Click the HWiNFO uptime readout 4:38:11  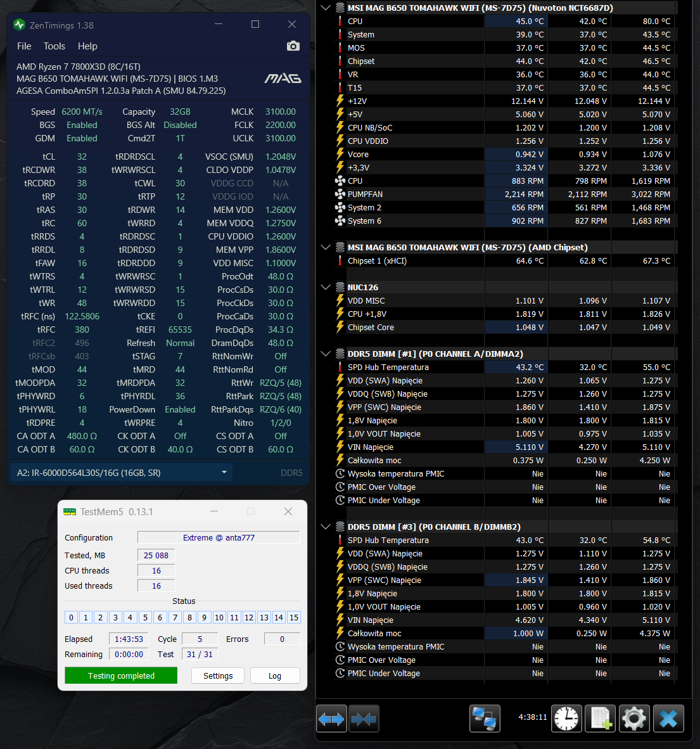coord(532,717)
